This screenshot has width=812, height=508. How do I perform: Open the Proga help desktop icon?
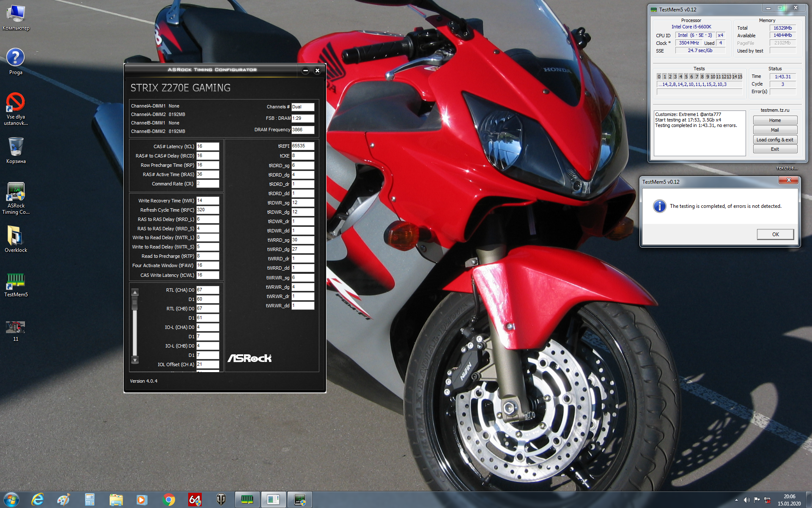(x=16, y=58)
